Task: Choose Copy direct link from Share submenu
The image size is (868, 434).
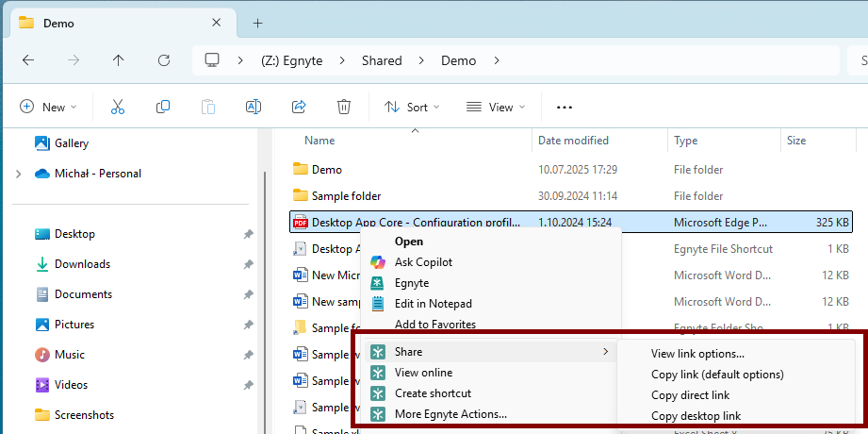Action: pos(690,395)
